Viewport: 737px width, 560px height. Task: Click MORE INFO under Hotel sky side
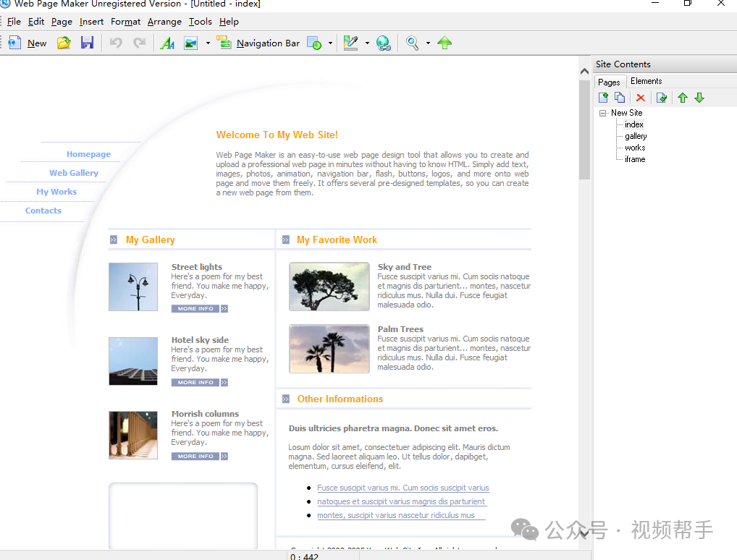[x=199, y=383]
